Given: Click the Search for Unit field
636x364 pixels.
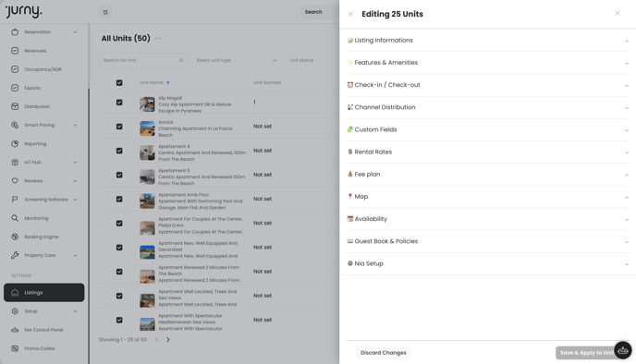Looking at the screenshot, I should click(143, 60).
